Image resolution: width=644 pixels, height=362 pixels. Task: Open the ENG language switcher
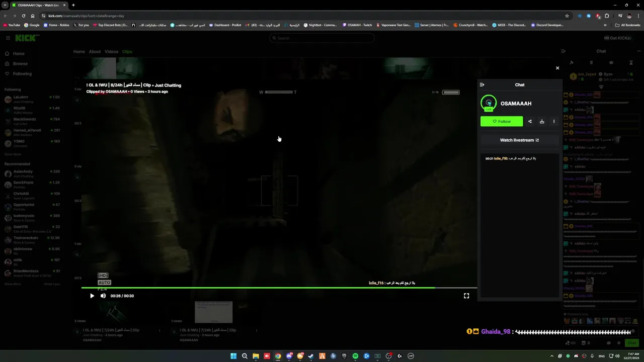pyautogui.click(x=601, y=356)
